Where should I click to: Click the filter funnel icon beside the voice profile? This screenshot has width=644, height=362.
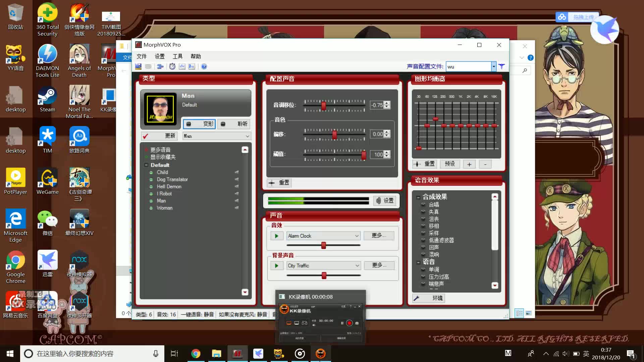point(501,66)
